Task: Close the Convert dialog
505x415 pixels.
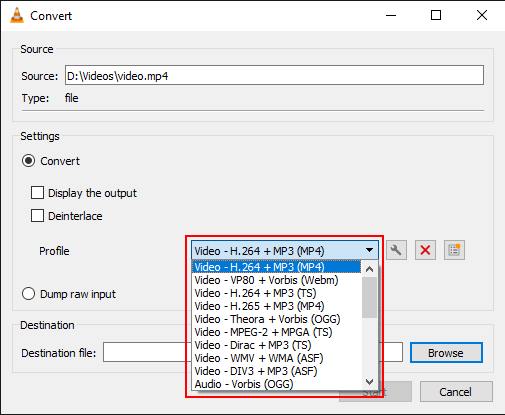Action: [482, 15]
